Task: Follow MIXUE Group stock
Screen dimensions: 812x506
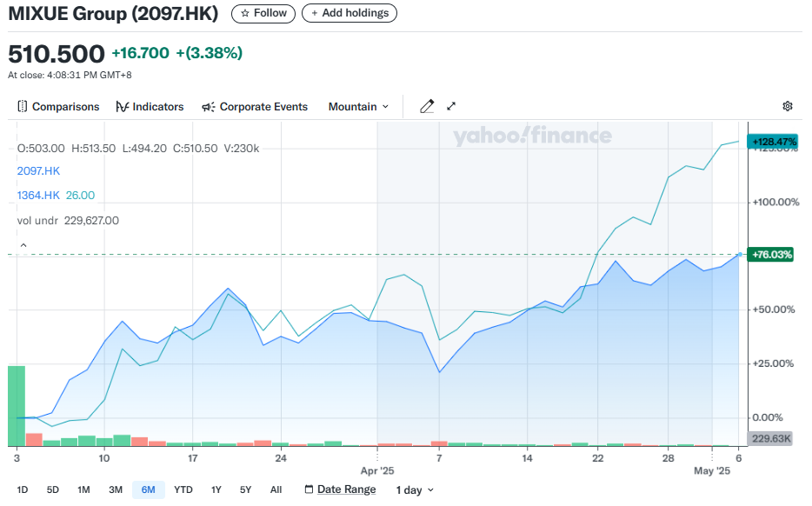Action: point(263,13)
